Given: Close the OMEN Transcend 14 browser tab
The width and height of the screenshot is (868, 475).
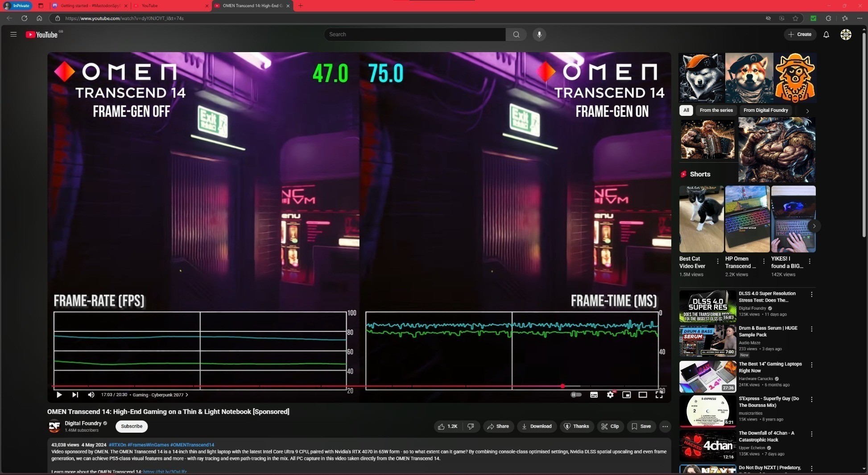Looking at the screenshot, I should pyautogui.click(x=288, y=6).
